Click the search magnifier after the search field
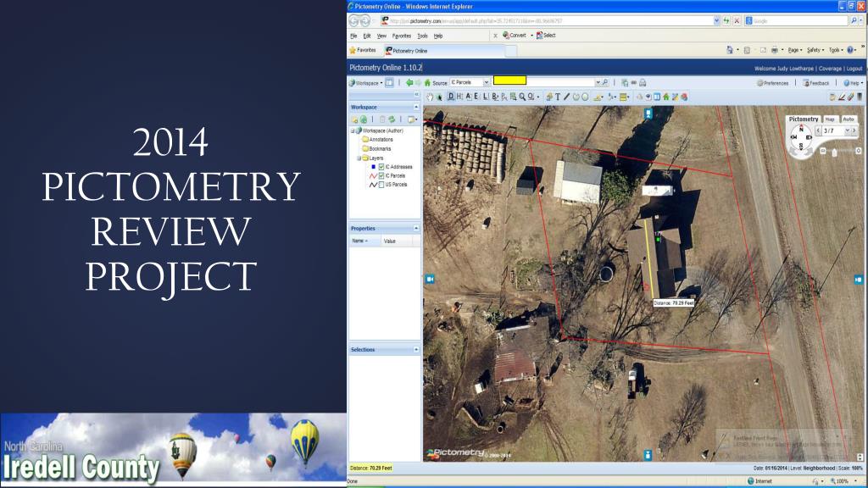The width and height of the screenshot is (868, 488). tap(605, 82)
